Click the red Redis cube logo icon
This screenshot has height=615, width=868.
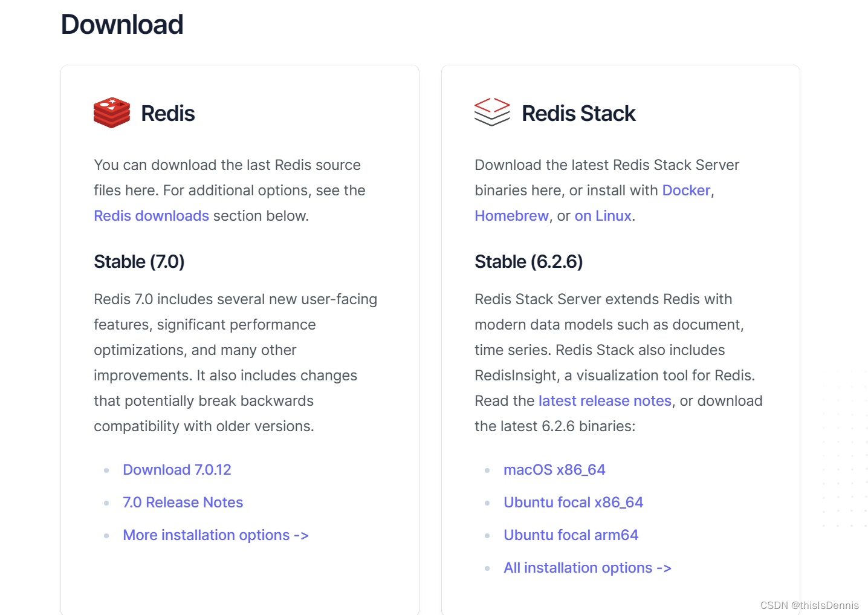pyautogui.click(x=112, y=112)
